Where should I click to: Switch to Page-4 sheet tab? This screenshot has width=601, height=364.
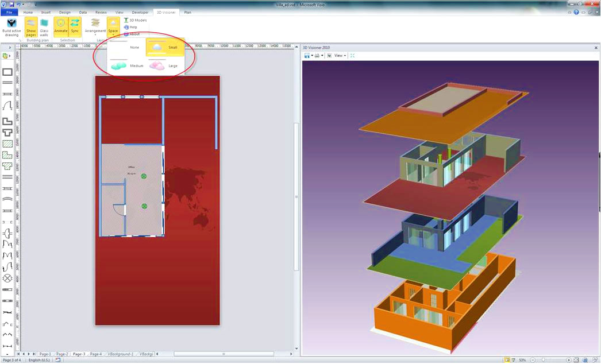point(96,354)
